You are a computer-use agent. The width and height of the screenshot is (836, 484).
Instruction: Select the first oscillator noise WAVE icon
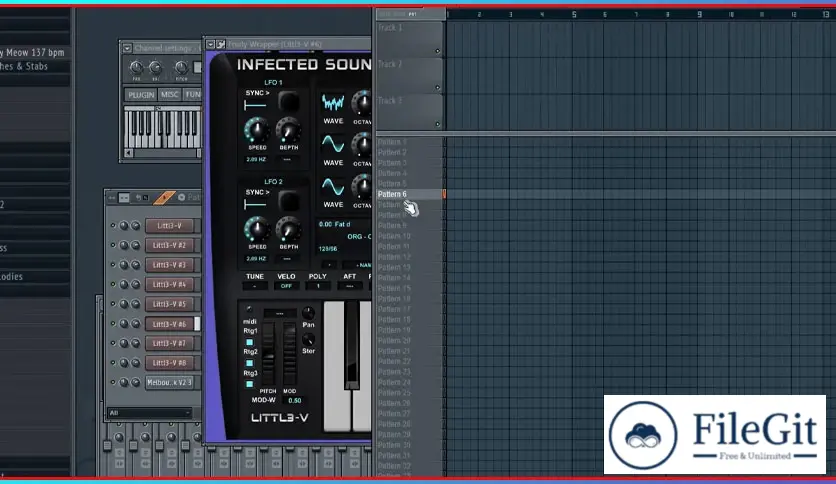point(333,103)
